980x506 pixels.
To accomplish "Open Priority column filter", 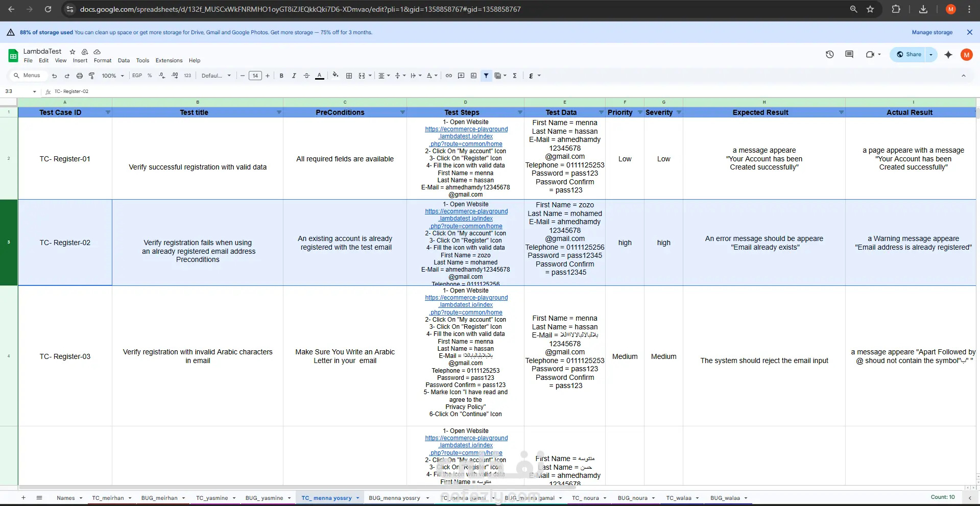I will [640, 112].
